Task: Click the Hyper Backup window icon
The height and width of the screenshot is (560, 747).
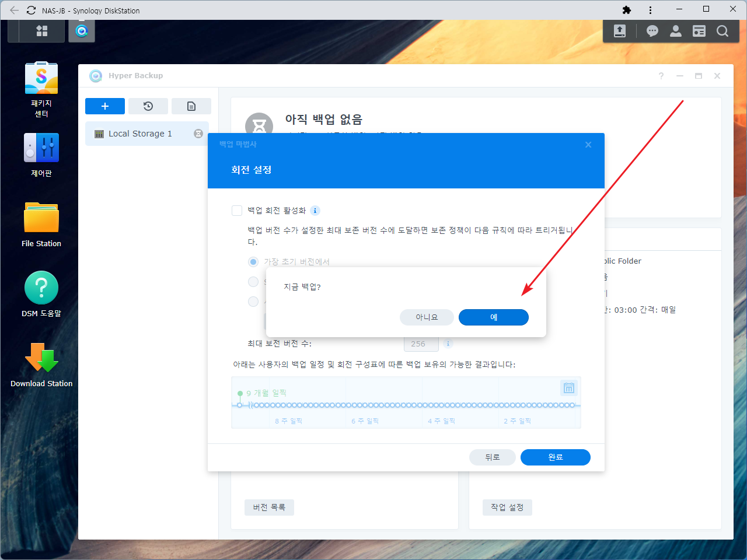Action: (96, 76)
